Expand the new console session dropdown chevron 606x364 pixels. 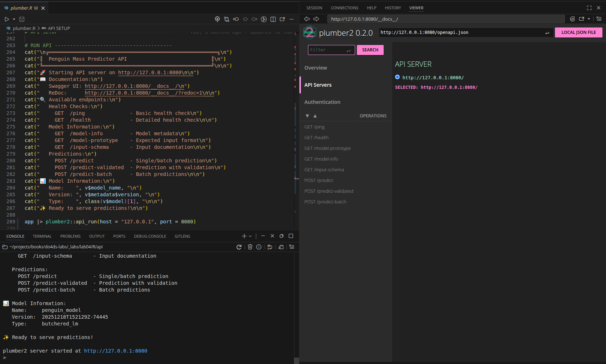click(250, 236)
